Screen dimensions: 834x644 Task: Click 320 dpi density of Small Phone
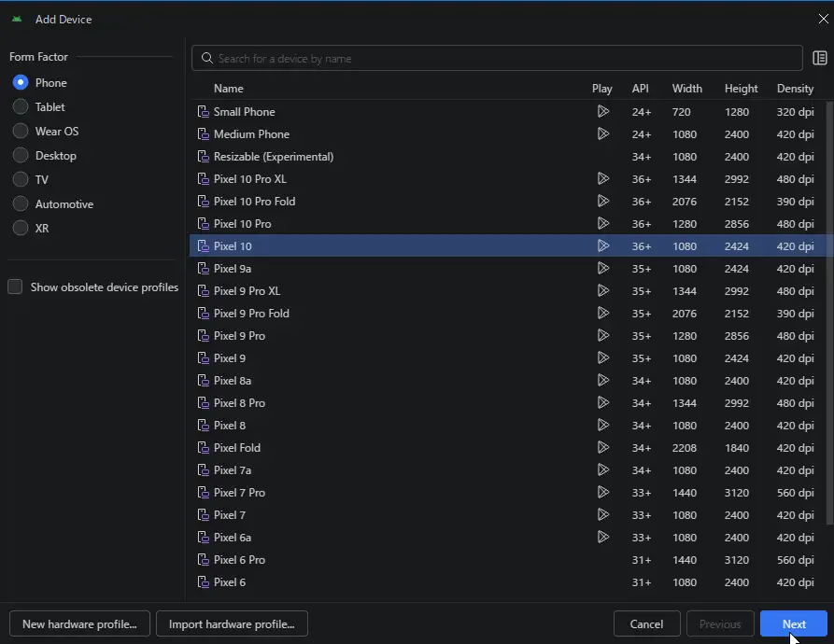[x=795, y=112]
